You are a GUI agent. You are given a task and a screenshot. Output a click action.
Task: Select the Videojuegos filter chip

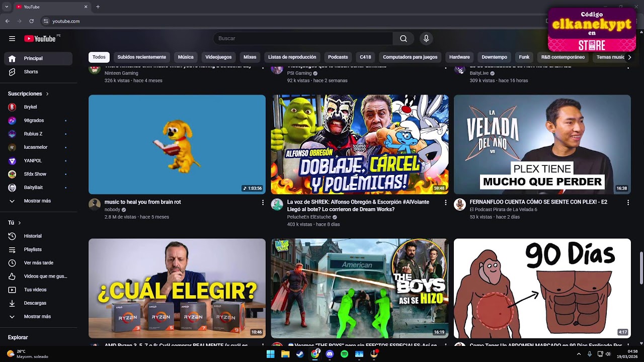click(218, 57)
